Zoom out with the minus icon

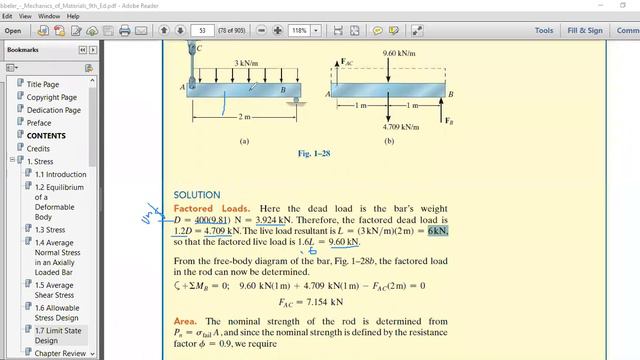tap(262, 31)
